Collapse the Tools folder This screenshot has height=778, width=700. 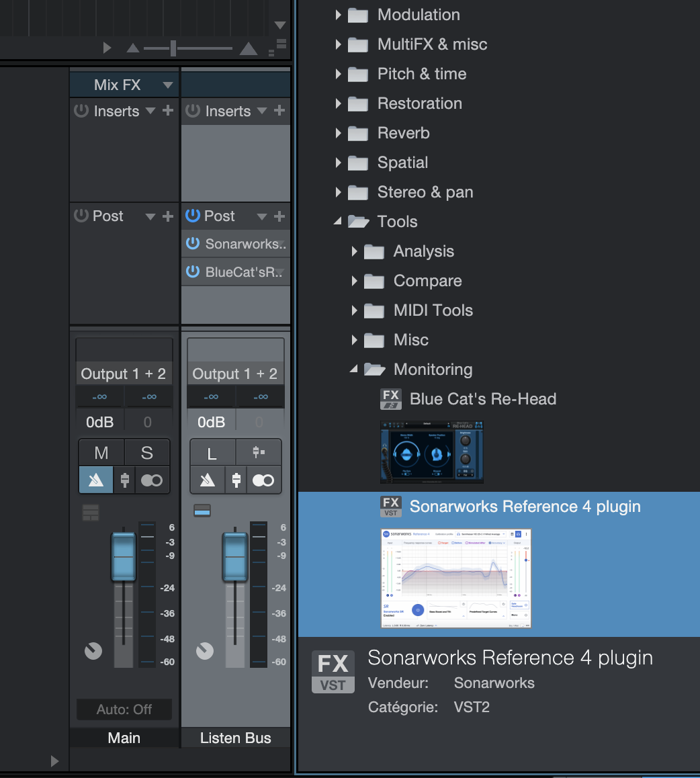[338, 221]
